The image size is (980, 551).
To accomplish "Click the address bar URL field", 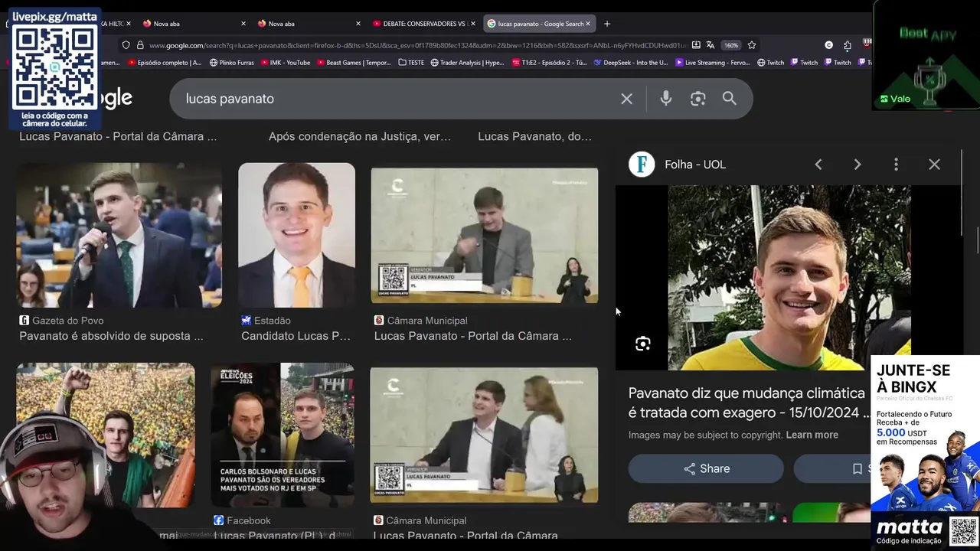I will 417,45.
